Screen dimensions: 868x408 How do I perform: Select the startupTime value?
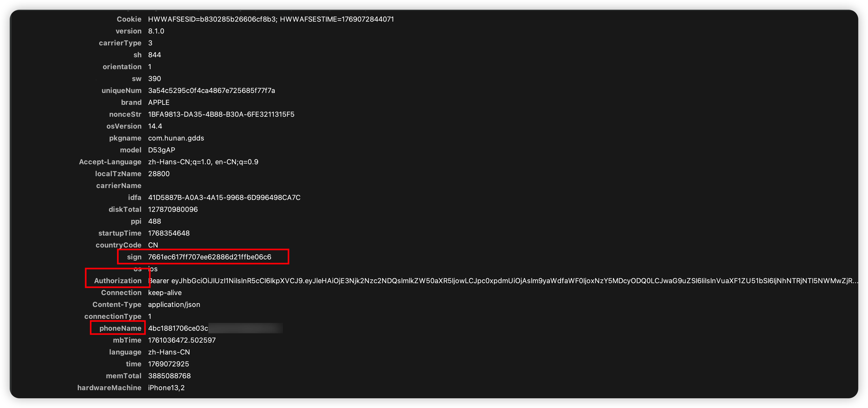168,233
